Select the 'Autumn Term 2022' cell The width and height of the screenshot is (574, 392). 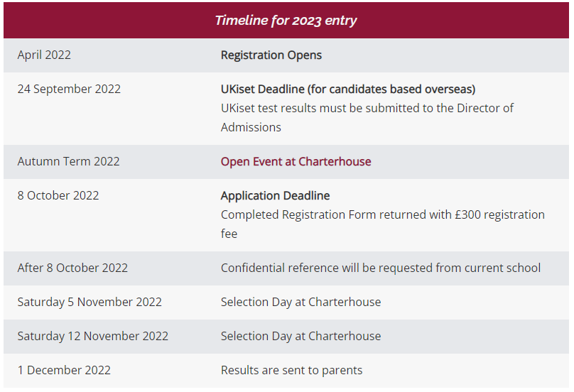68,161
